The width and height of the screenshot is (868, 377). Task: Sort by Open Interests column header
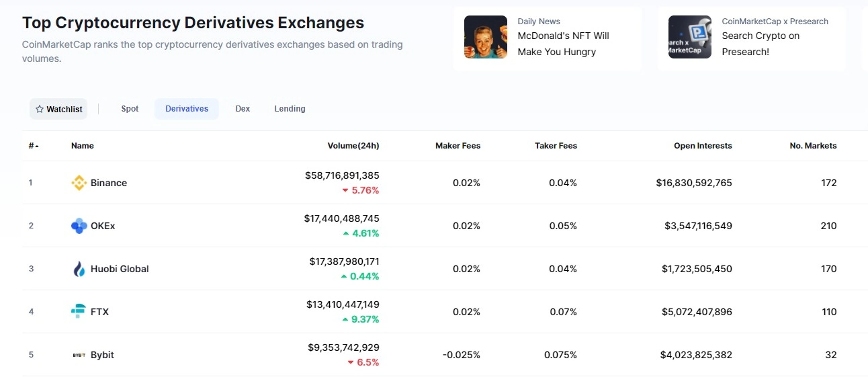703,146
